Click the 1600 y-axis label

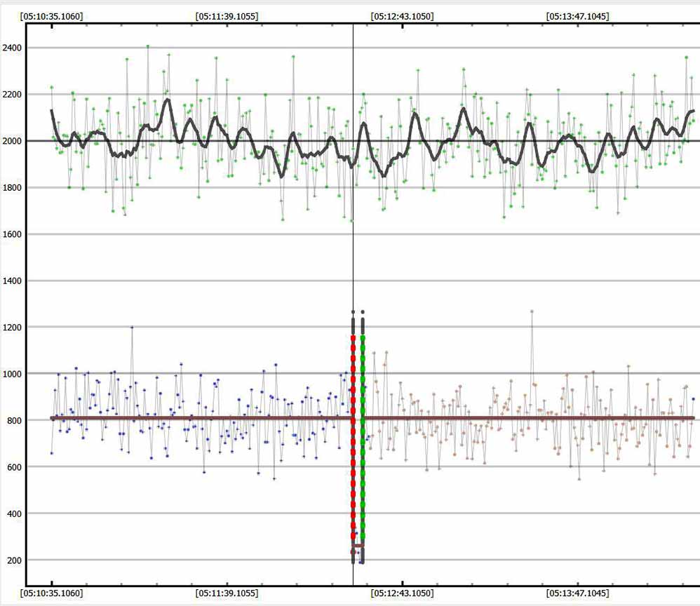tap(12, 234)
